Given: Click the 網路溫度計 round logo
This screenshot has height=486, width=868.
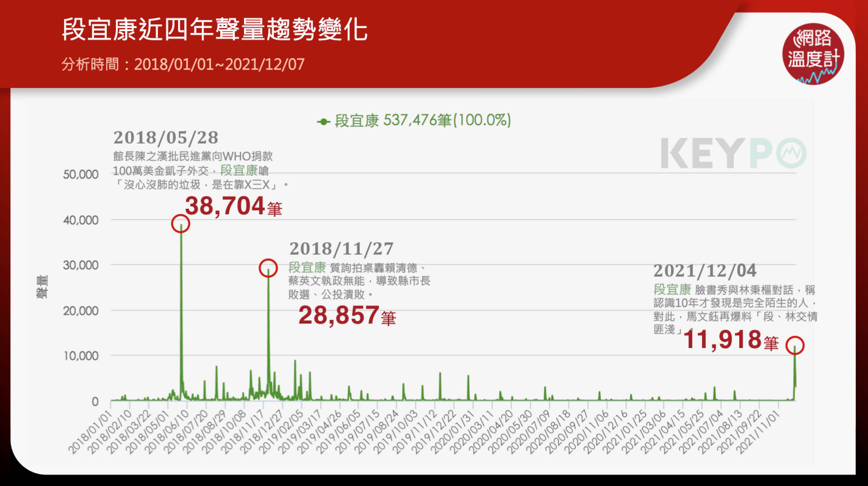Looking at the screenshot, I should 813,54.
